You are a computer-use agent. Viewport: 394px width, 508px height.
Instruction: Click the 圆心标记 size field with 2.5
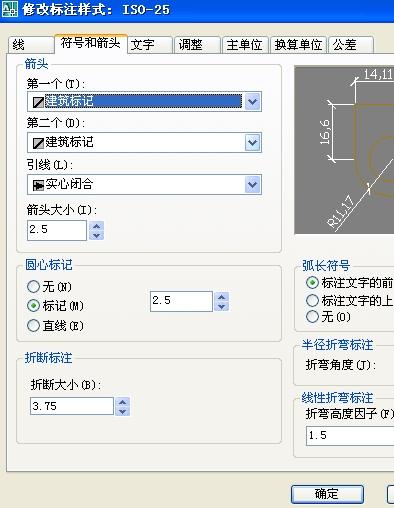[181, 301]
